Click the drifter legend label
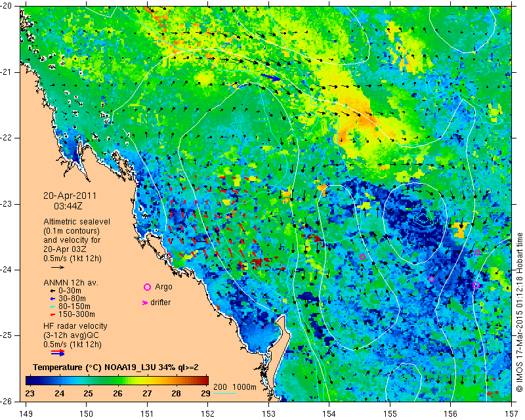Screen dimensions: 525x420 click(160, 303)
